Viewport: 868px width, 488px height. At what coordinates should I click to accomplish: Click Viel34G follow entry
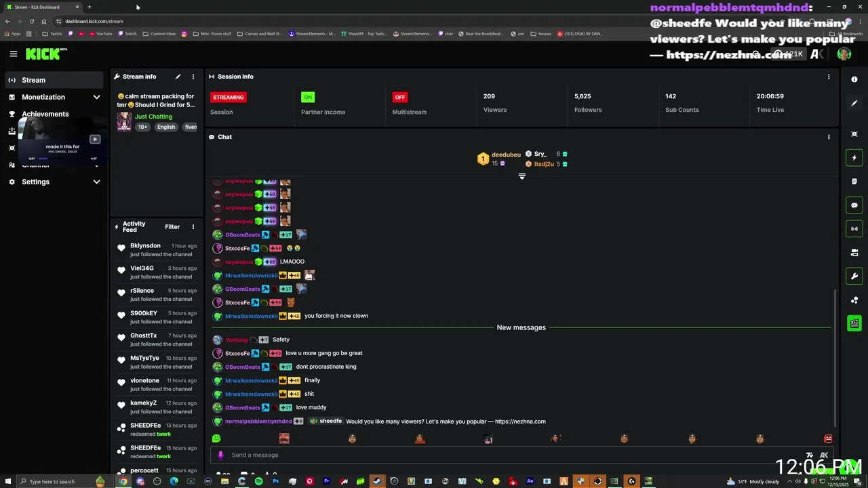156,272
